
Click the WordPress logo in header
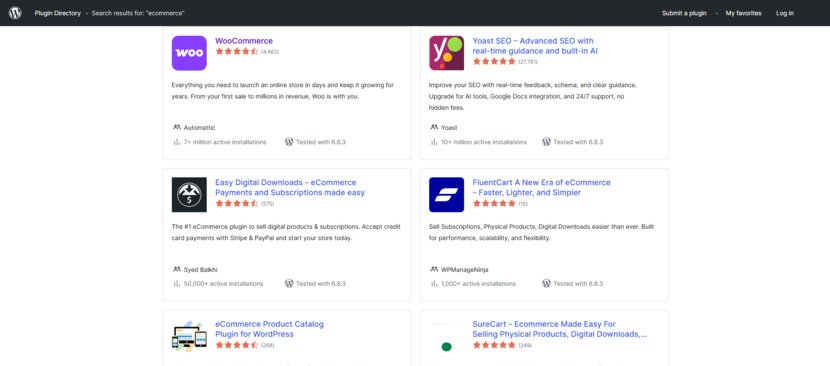[x=15, y=13]
